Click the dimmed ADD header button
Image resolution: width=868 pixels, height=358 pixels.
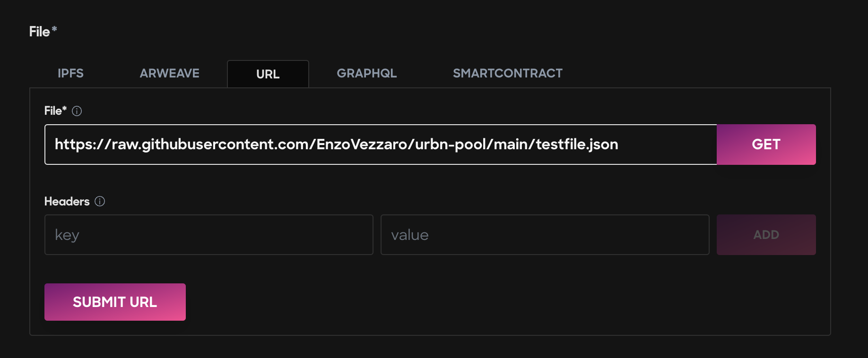tap(766, 235)
